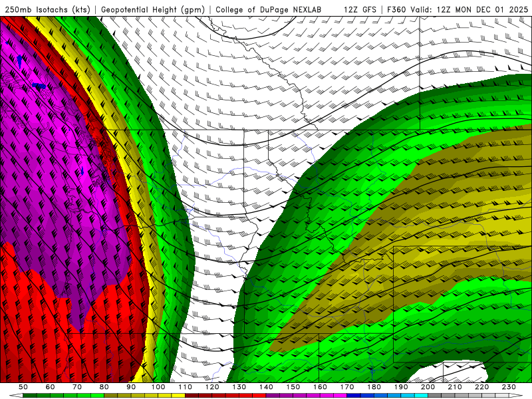Click the 'F360 Valid: 12Z MON DEC 01 2025' text

458,10
